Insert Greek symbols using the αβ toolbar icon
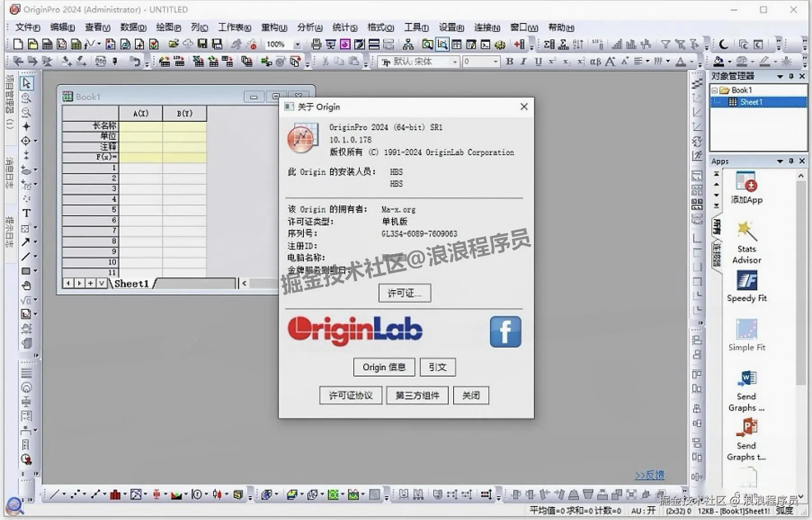 tap(594, 62)
